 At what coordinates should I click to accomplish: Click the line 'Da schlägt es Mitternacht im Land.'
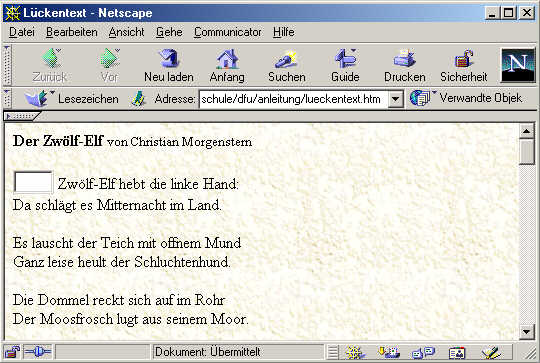(117, 205)
